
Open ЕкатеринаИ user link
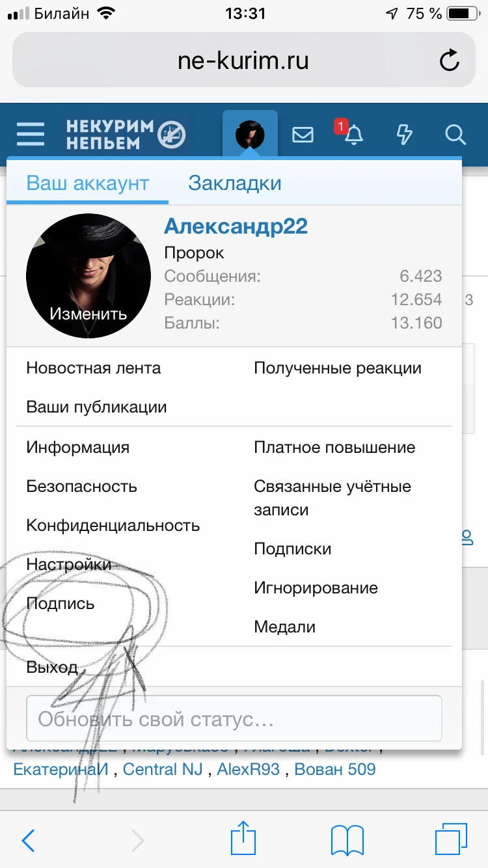pos(61,769)
